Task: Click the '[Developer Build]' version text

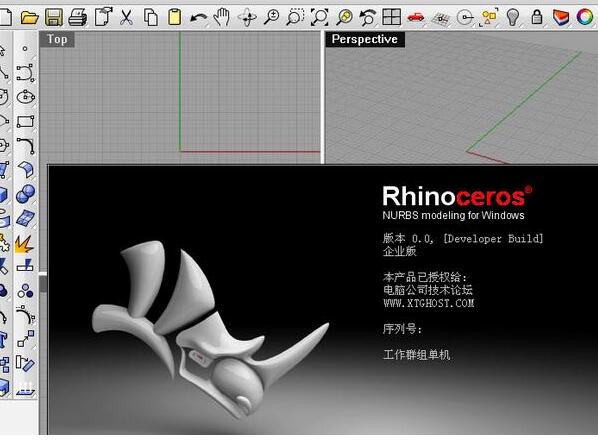Action: pyautogui.click(x=493, y=239)
